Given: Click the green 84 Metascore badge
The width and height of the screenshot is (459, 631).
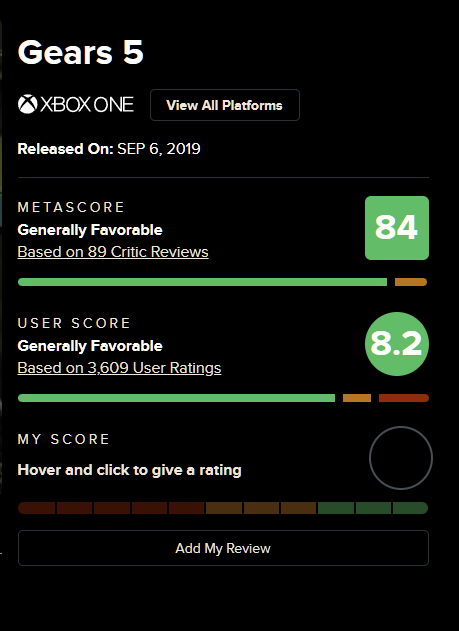Looking at the screenshot, I should (x=397, y=228).
